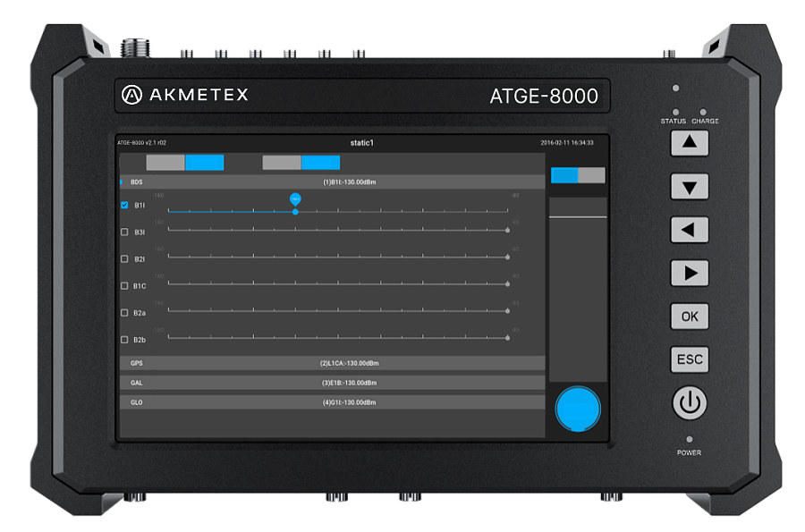Viewport: 805px width, 532px height.
Task: Tap the hardware left arrow key
Action: (x=690, y=229)
